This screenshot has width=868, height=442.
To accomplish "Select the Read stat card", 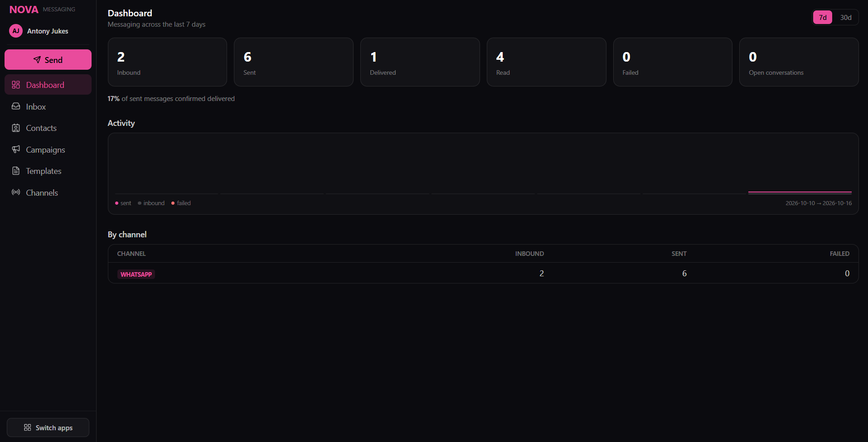I will 547,62.
